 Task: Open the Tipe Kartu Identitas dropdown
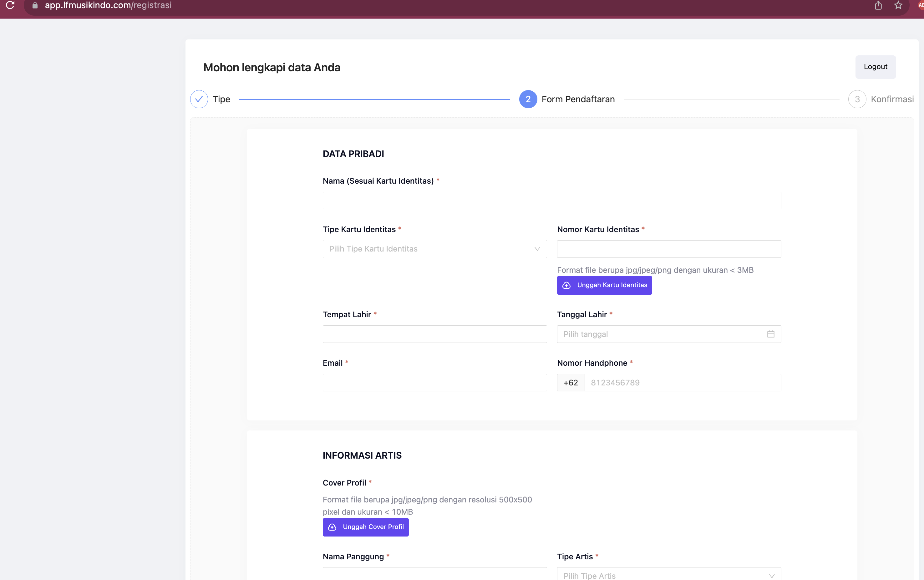click(x=434, y=249)
